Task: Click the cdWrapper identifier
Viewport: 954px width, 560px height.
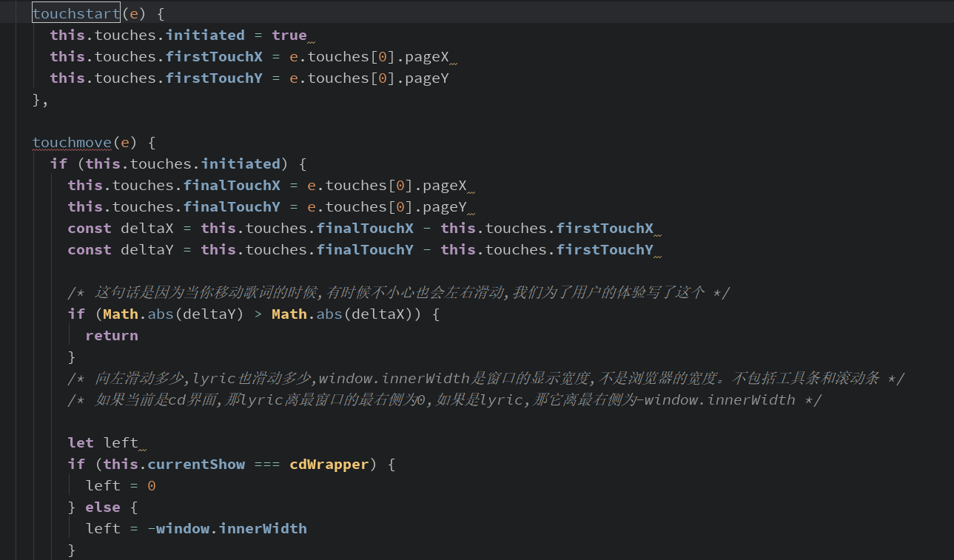Action: 329,464
